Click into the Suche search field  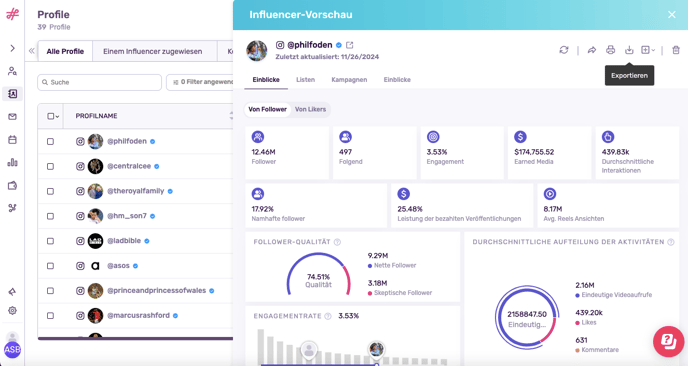coord(100,82)
